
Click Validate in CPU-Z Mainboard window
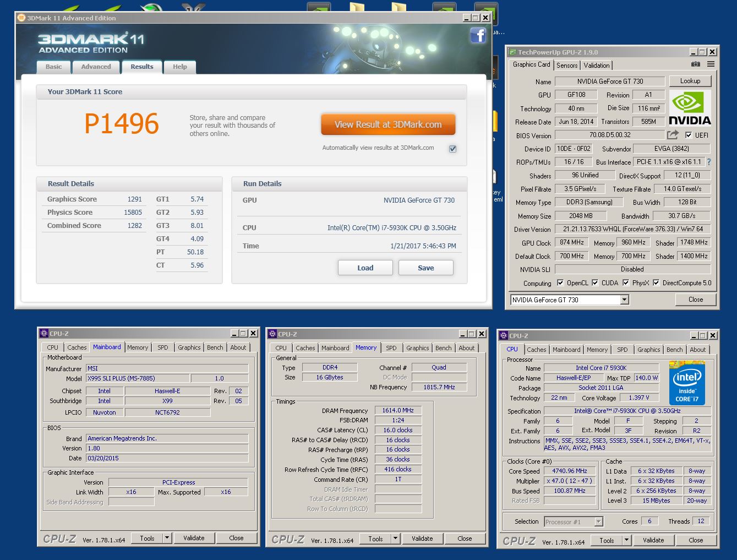tap(194, 538)
